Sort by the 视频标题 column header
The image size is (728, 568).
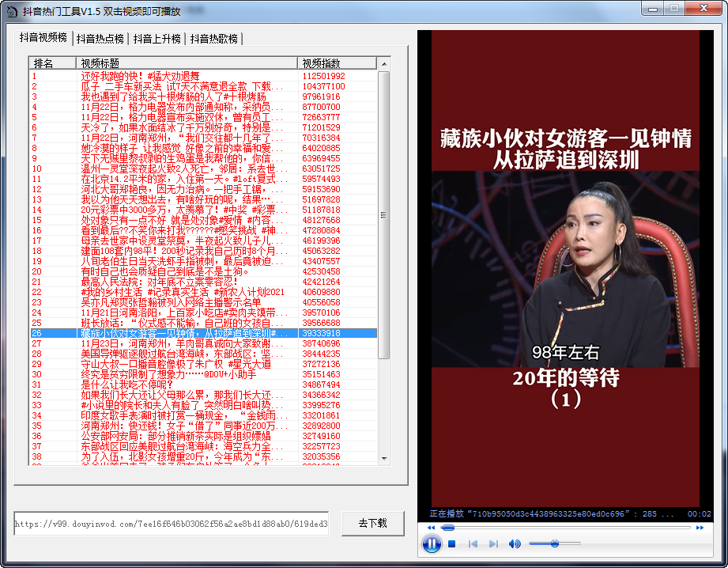(187, 63)
